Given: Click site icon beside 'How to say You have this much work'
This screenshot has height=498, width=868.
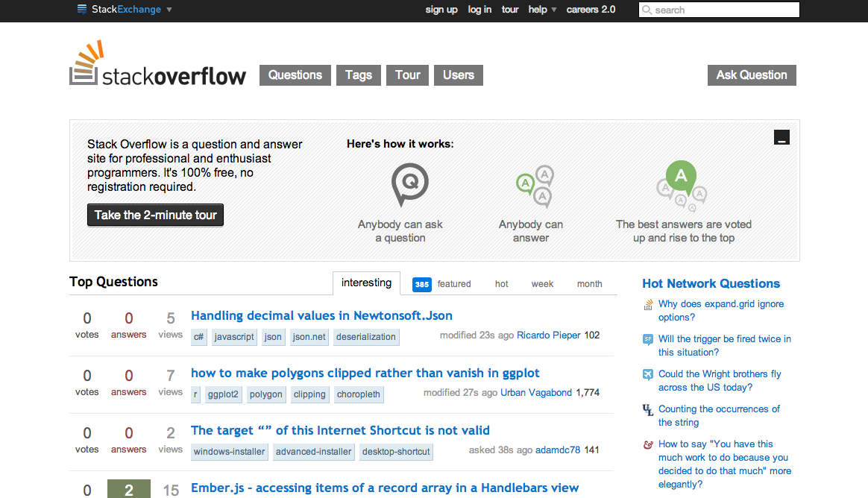Looking at the screenshot, I should pos(648,444).
